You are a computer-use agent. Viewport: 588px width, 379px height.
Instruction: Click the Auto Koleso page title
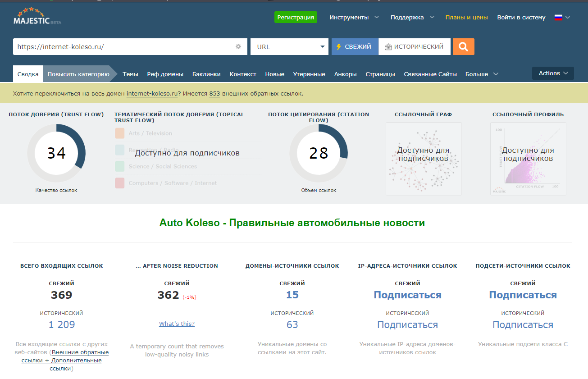292,223
